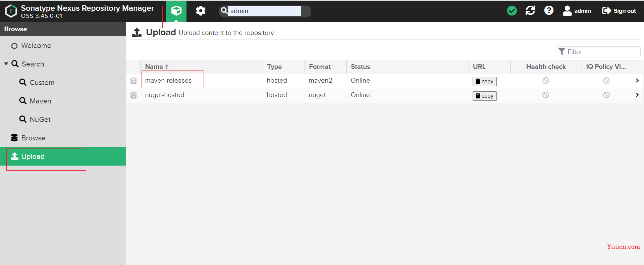Click the Custom search magnifier icon
Image resolution: width=644 pixels, height=265 pixels.
coord(23,82)
